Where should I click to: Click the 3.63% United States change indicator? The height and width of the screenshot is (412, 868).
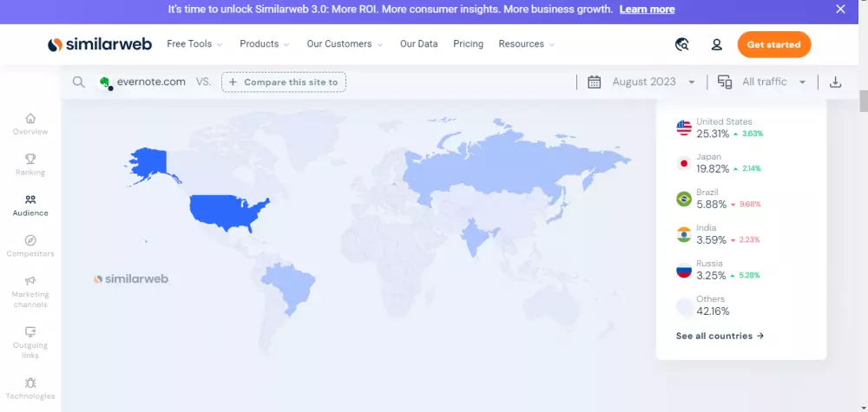coord(748,134)
